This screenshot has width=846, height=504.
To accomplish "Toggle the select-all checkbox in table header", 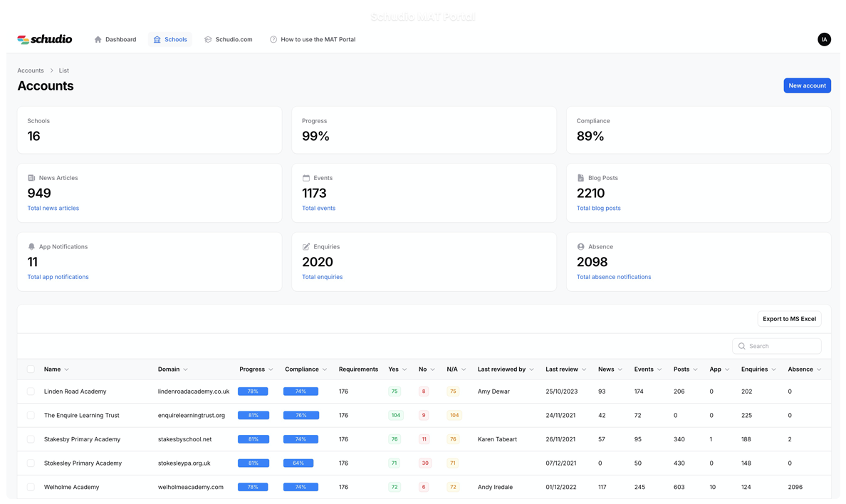I will tap(31, 369).
